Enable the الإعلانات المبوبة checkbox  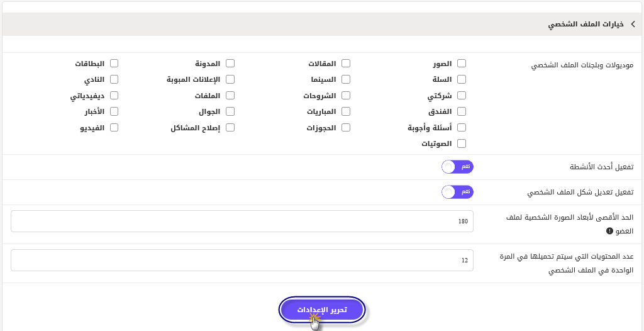(x=230, y=79)
